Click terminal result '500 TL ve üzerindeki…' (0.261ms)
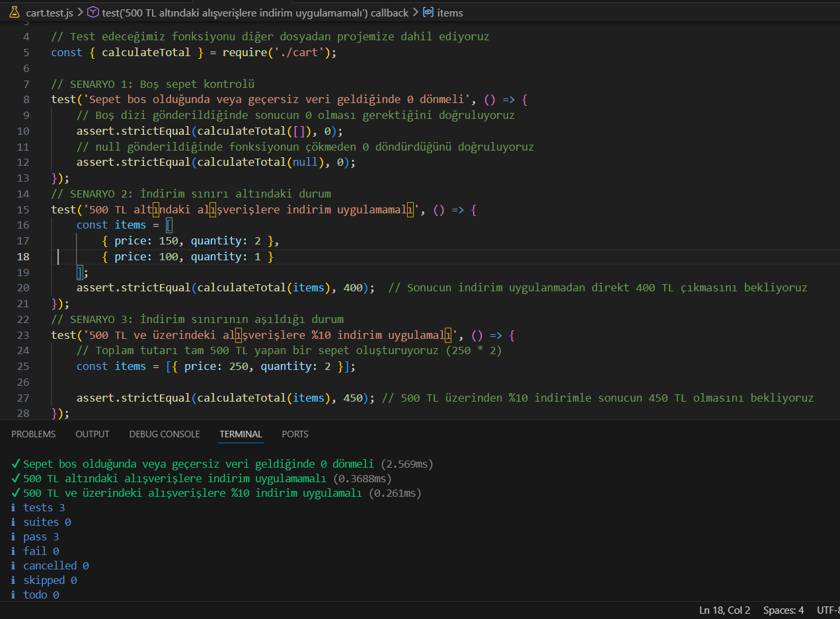This screenshot has width=840, height=619. click(x=216, y=493)
